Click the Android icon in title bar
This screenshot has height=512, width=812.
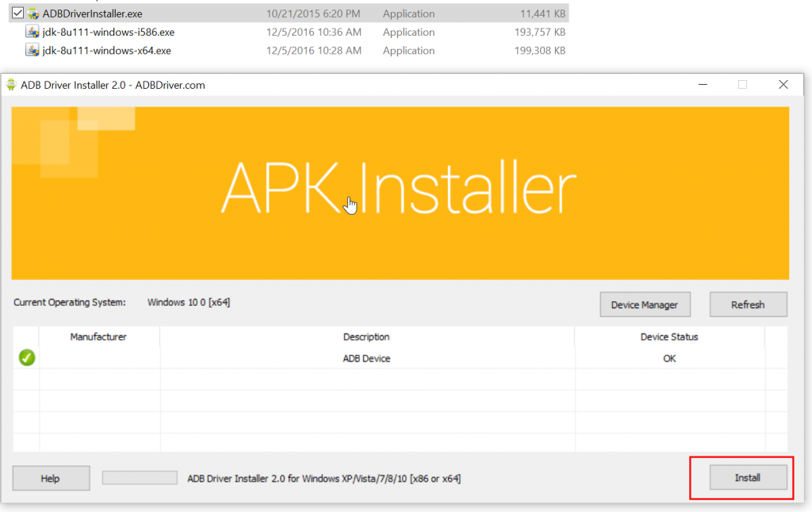click(x=11, y=85)
